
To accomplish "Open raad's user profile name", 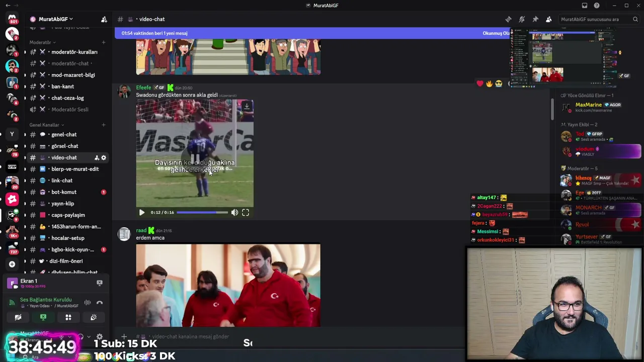I will (141, 231).
